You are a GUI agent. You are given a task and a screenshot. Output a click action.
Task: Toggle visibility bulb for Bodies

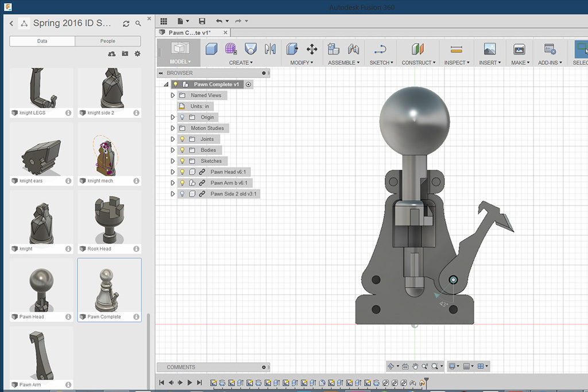click(x=182, y=150)
